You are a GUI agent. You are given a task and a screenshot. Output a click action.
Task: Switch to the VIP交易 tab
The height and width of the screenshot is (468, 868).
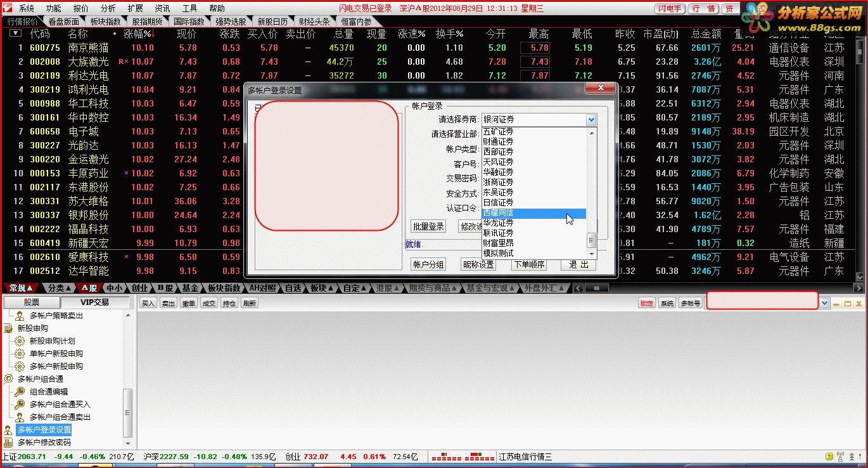click(95, 302)
